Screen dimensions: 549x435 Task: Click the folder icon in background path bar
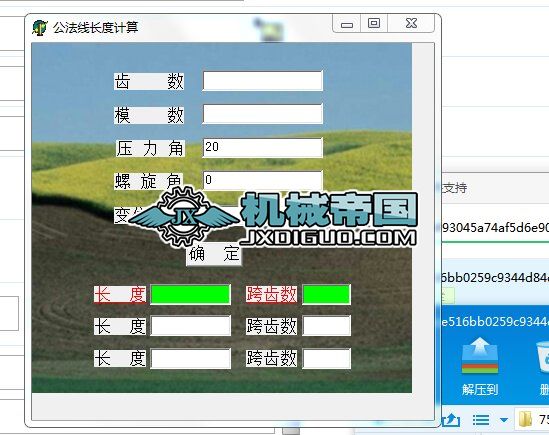[525, 419]
